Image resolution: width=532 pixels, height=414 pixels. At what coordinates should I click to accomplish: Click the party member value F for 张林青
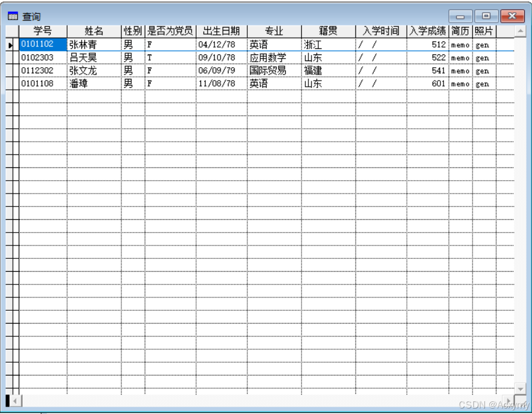(x=170, y=45)
